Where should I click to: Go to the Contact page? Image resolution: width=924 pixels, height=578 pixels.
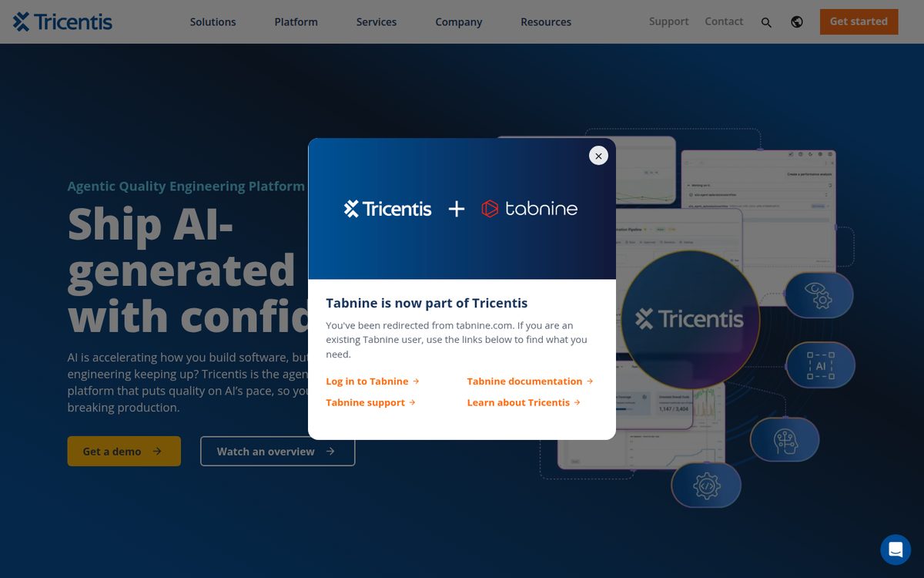[724, 22]
